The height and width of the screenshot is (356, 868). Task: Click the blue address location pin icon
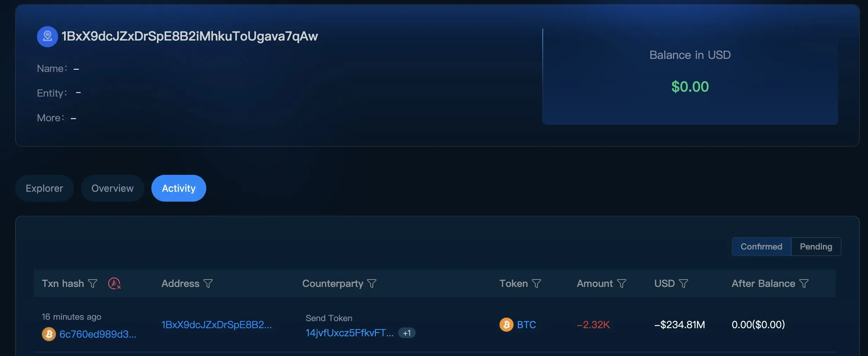[x=47, y=37]
